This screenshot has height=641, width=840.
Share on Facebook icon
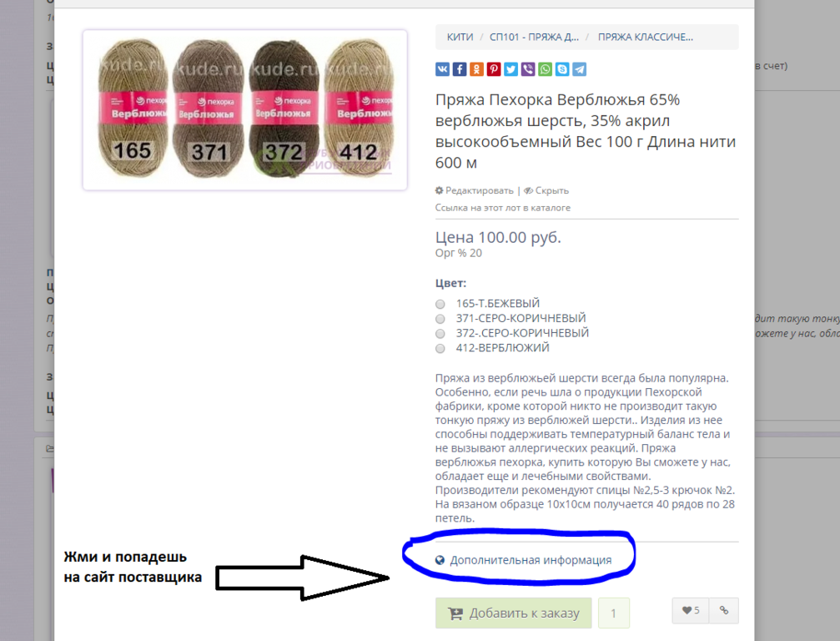click(x=459, y=69)
